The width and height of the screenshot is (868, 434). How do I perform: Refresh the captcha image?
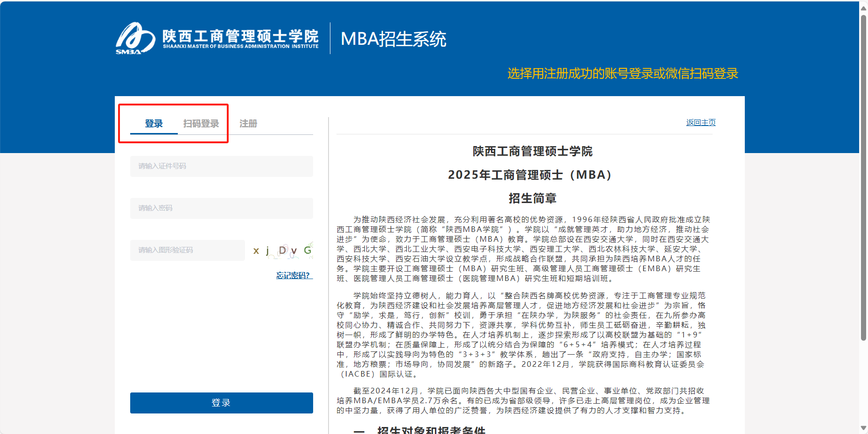pos(282,250)
